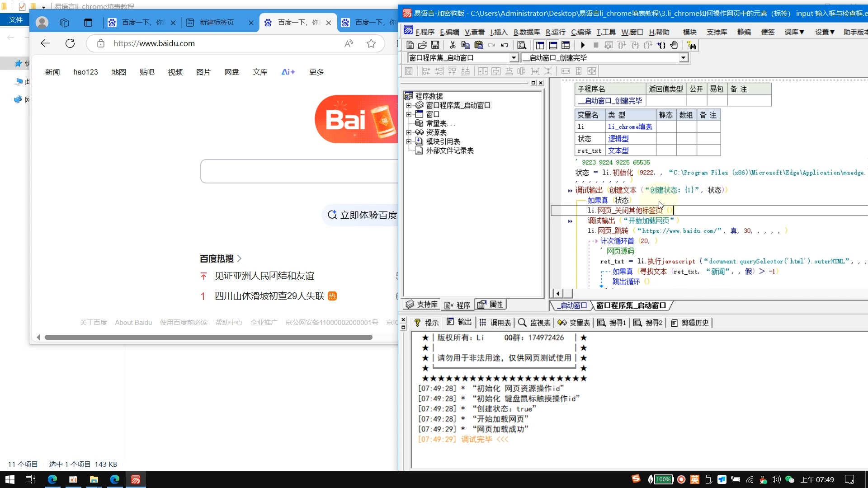Screen dimensions: 868x488
Task: Click the Undo arrow icon in the E-language toolbar
Action: [505, 45]
